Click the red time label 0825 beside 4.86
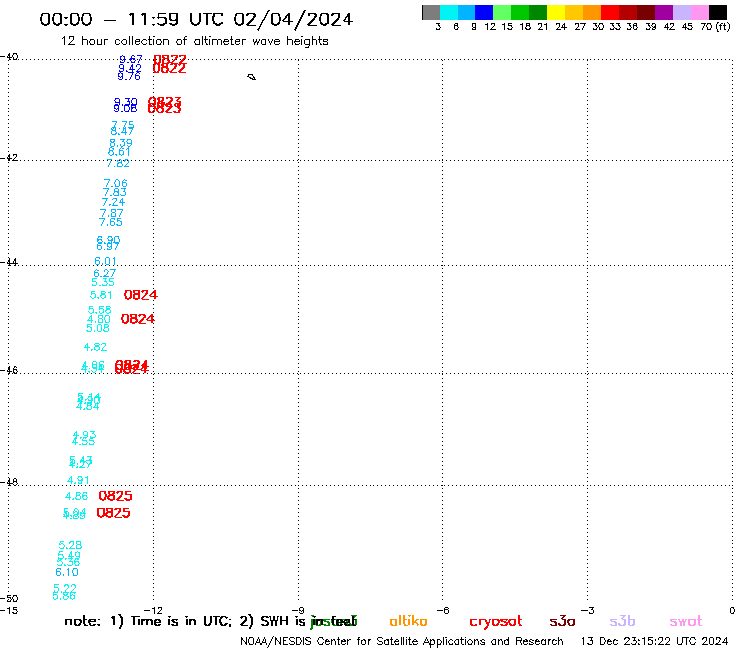 click(115, 496)
